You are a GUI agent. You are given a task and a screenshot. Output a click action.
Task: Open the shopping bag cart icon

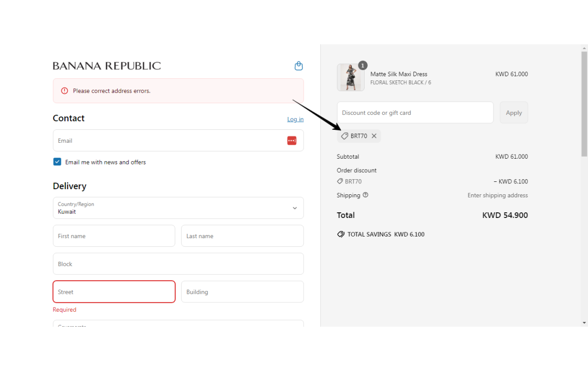[299, 66]
